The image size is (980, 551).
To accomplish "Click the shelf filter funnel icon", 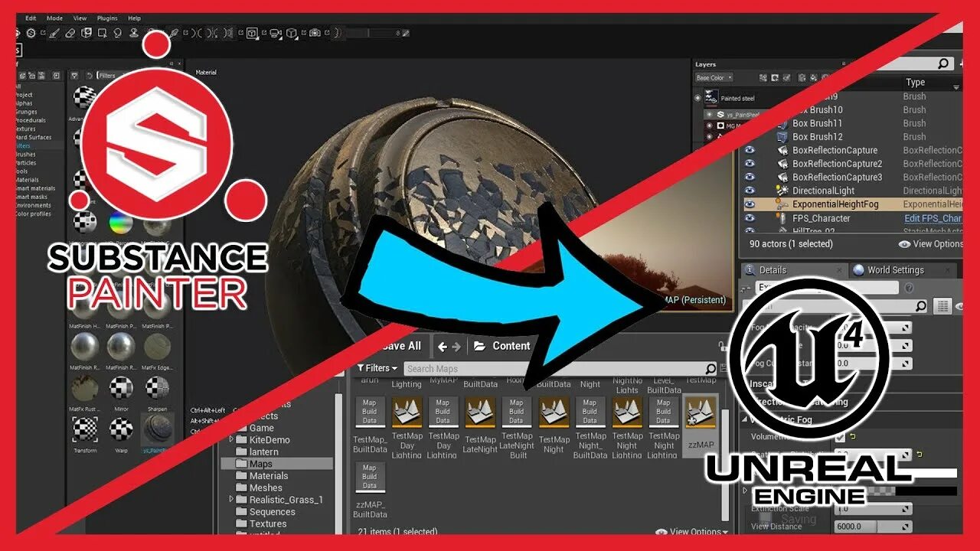I will 74,76.
